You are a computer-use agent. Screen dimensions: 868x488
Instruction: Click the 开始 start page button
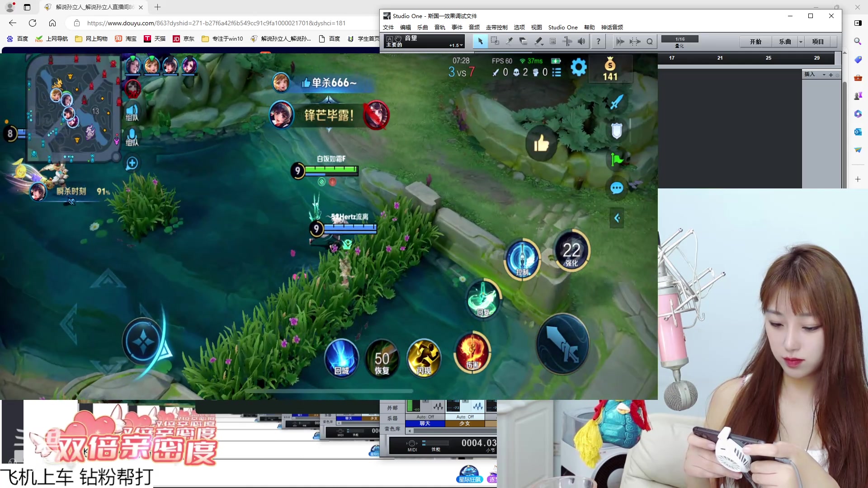tap(755, 42)
